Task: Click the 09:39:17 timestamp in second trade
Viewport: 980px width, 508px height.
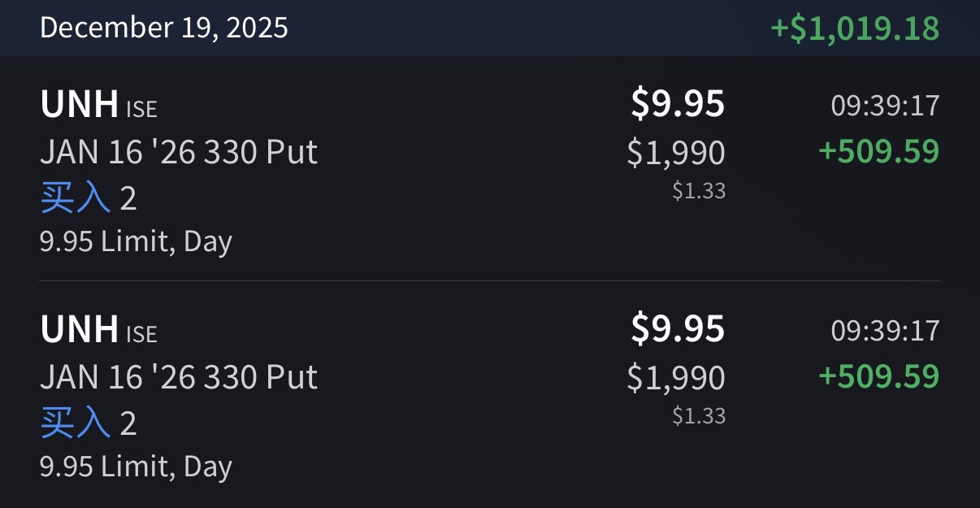Action: [885, 331]
